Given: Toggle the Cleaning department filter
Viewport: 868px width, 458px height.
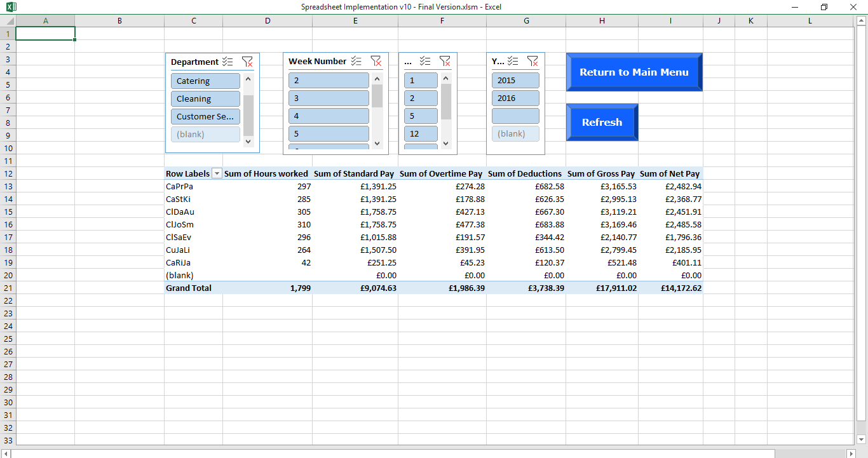Looking at the screenshot, I should click(205, 98).
